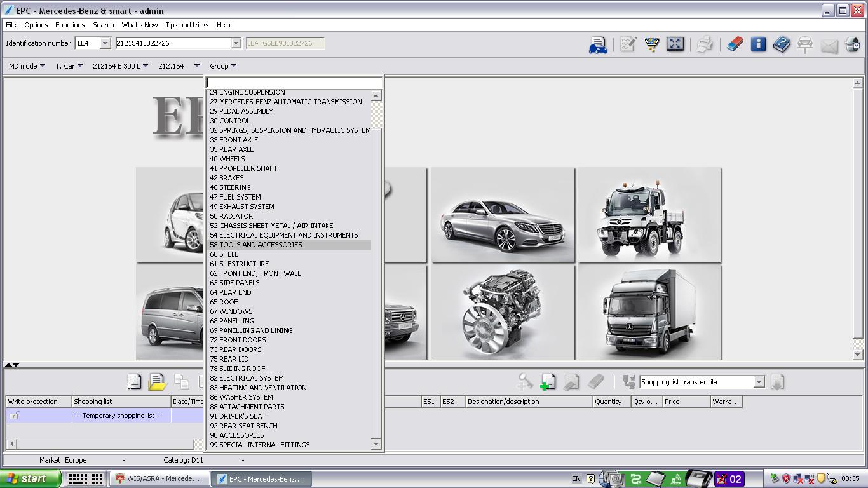
Task: Collapse lower panel using black splitter arrows
Action: tap(16, 365)
